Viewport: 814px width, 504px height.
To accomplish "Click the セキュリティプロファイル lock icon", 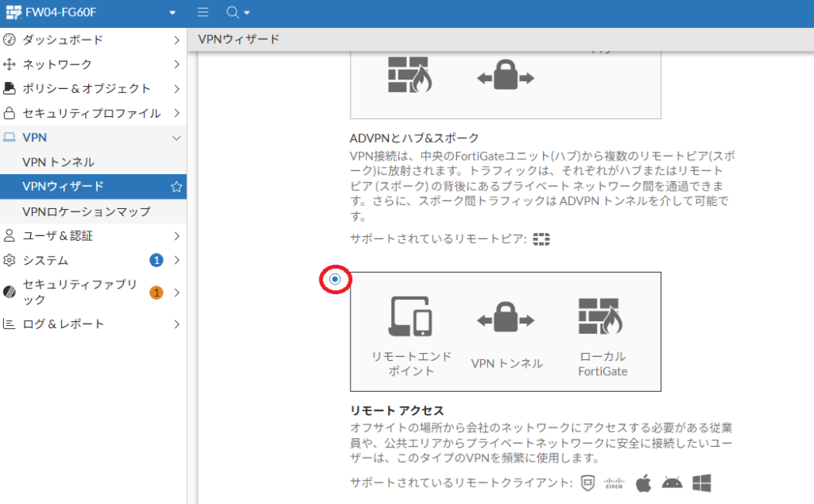I will pos(10,113).
